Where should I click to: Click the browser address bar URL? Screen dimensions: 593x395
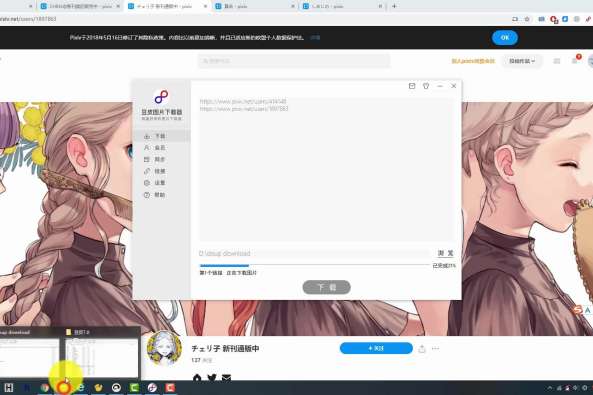(x=28, y=19)
